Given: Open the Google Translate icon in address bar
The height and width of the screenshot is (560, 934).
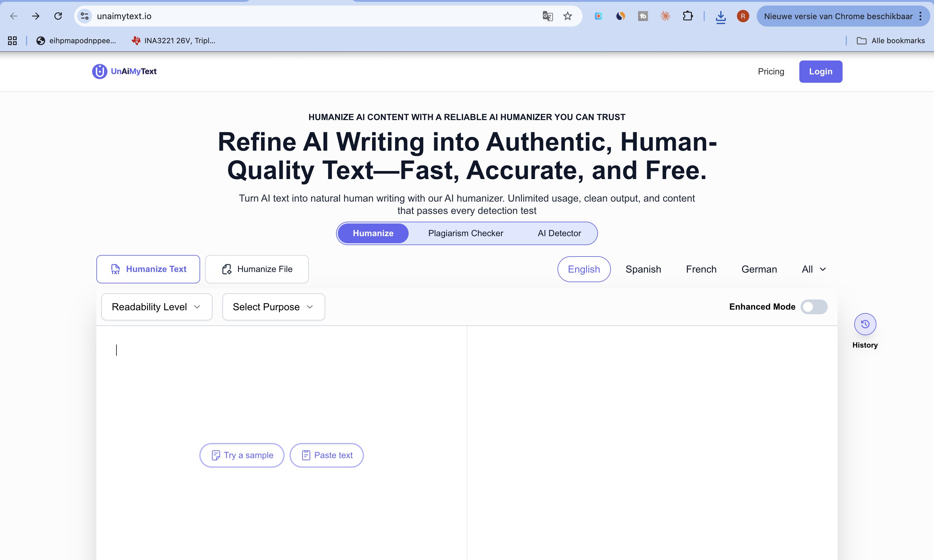Looking at the screenshot, I should (547, 16).
